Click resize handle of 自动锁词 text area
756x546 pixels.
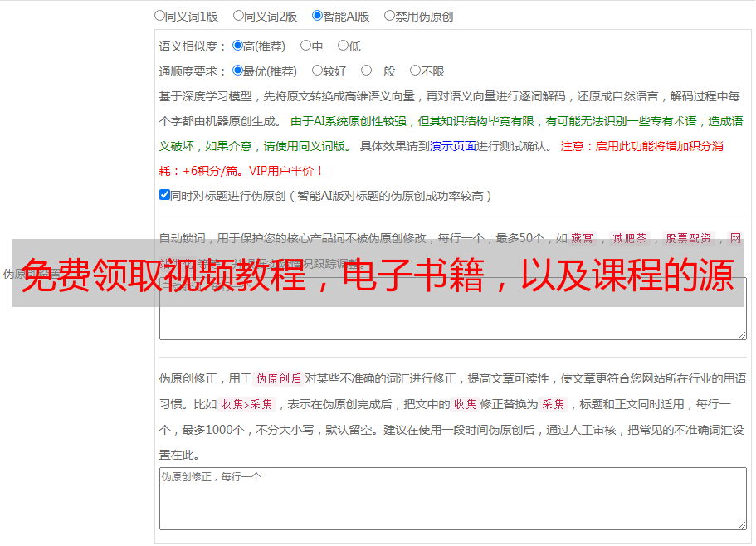coord(741,334)
